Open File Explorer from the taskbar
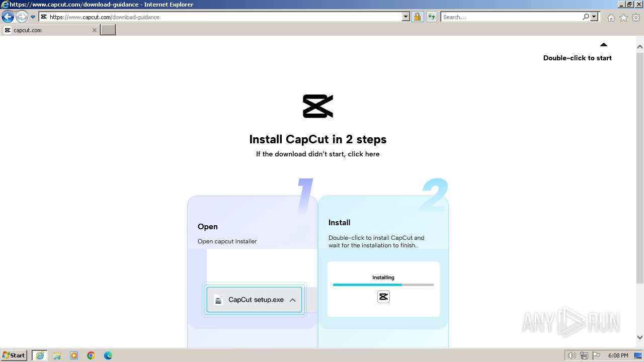This screenshot has width=644, height=362. [57, 355]
